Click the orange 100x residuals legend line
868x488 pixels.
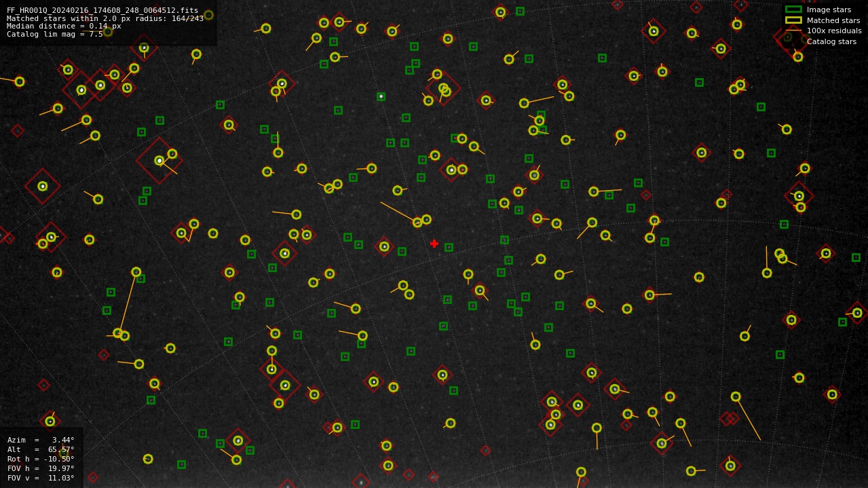tap(793, 31)
